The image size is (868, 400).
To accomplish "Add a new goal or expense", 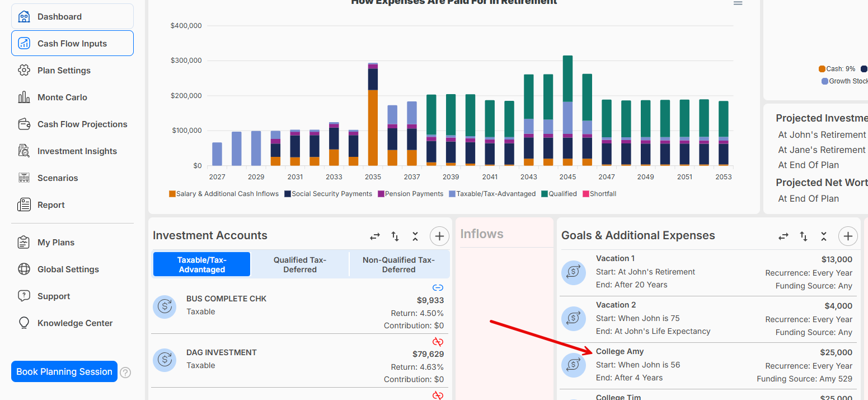I will [x=848, y=236].
